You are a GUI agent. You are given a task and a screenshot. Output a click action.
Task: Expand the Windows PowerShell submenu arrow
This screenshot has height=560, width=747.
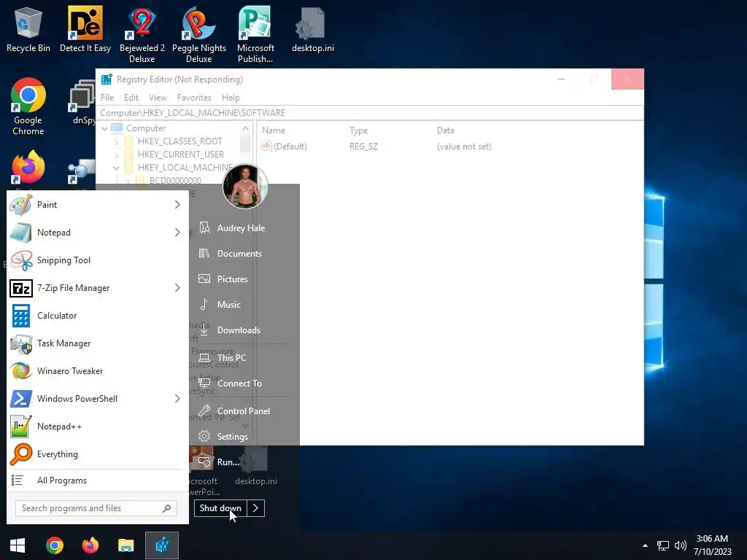click(x=177, y=399)
